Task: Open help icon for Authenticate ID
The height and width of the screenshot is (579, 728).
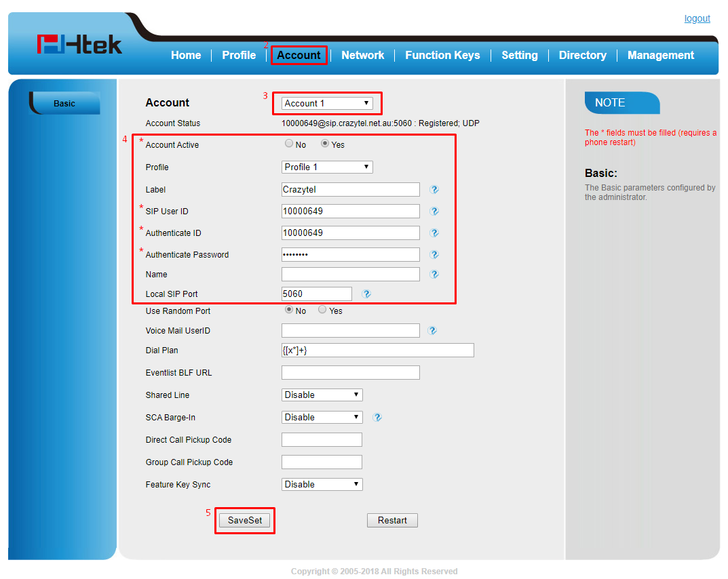Action: tap(434, 233)
